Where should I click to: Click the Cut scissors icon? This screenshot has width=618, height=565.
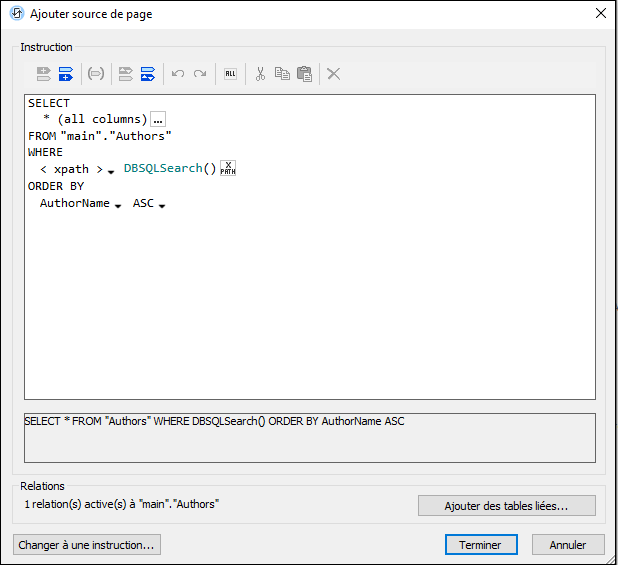tap(260, 74)
